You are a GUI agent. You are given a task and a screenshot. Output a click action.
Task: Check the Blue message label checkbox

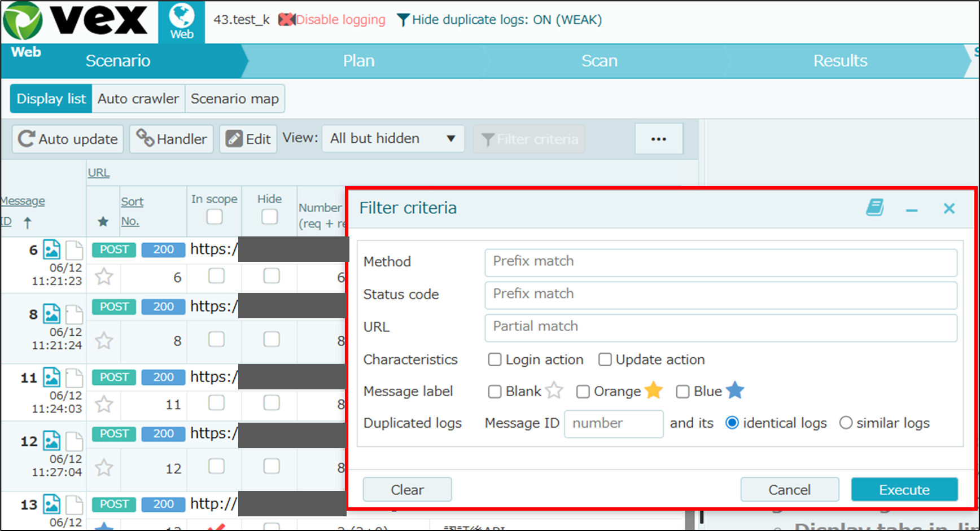coord(683,392)
